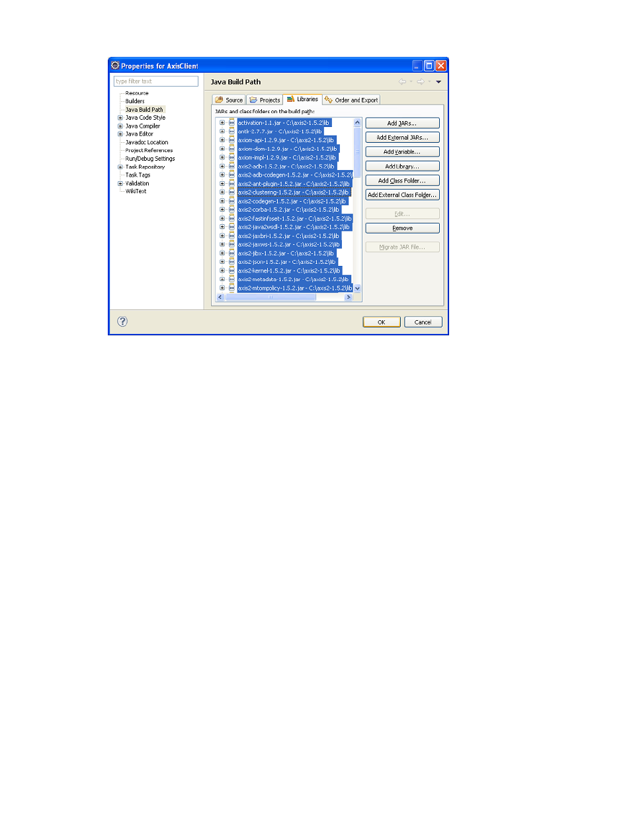
Task: Click jar icon beside axis2-java2wsdl-1.5.2.jar
Action: tap(231, 227)
